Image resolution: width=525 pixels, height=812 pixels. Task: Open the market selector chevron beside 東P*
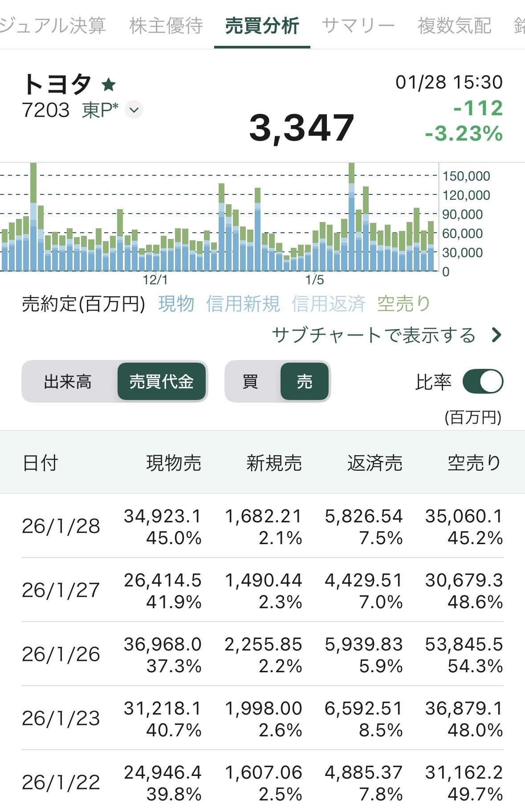[134, 109]
